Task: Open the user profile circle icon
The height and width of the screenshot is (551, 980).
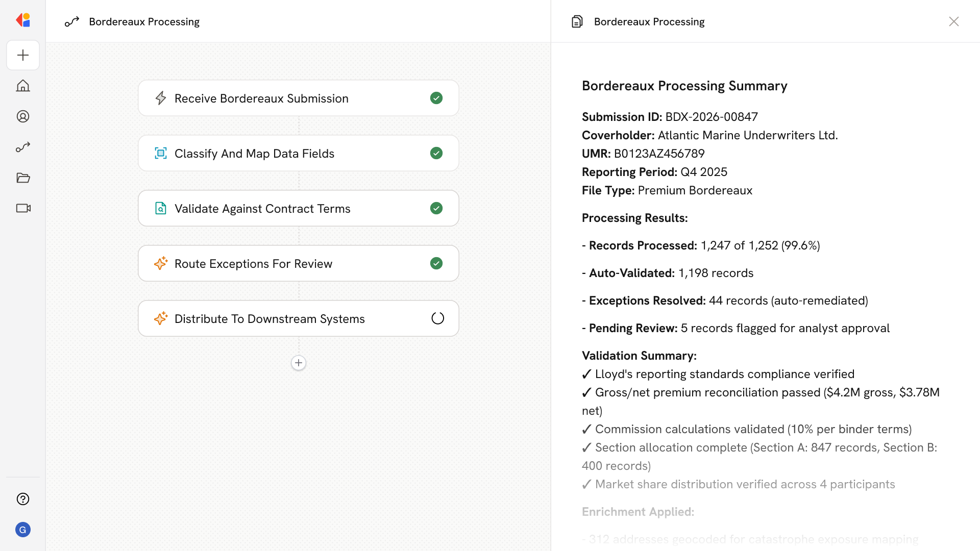Action: (23, 116)
